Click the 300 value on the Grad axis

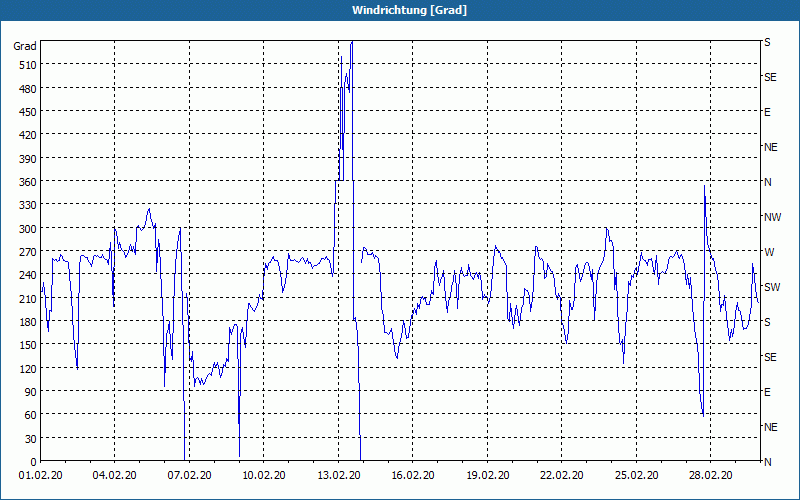(28, 228)
